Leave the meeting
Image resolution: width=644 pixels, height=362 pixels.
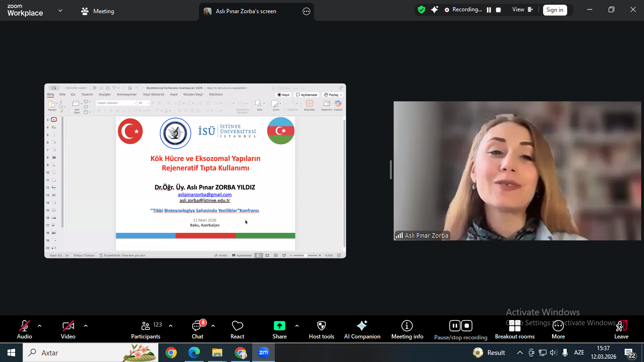point(621,329)
